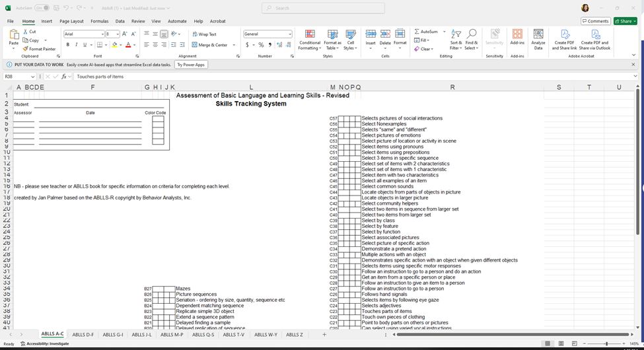Increase font size with the larger A icon
The width and height of the screenshot is (644, 350).
tap(124, 34)
